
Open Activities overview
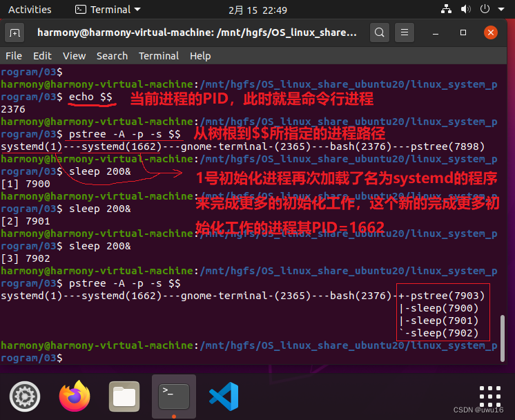30,10
